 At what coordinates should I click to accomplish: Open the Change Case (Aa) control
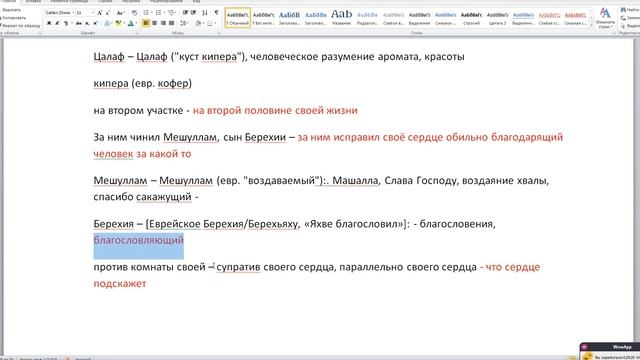[x=120, y=13]
